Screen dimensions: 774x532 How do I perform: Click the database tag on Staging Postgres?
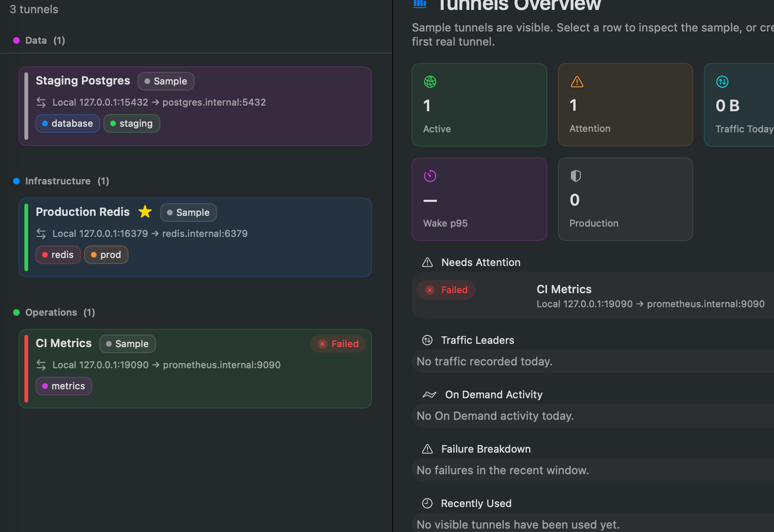(x=68, y=123)
